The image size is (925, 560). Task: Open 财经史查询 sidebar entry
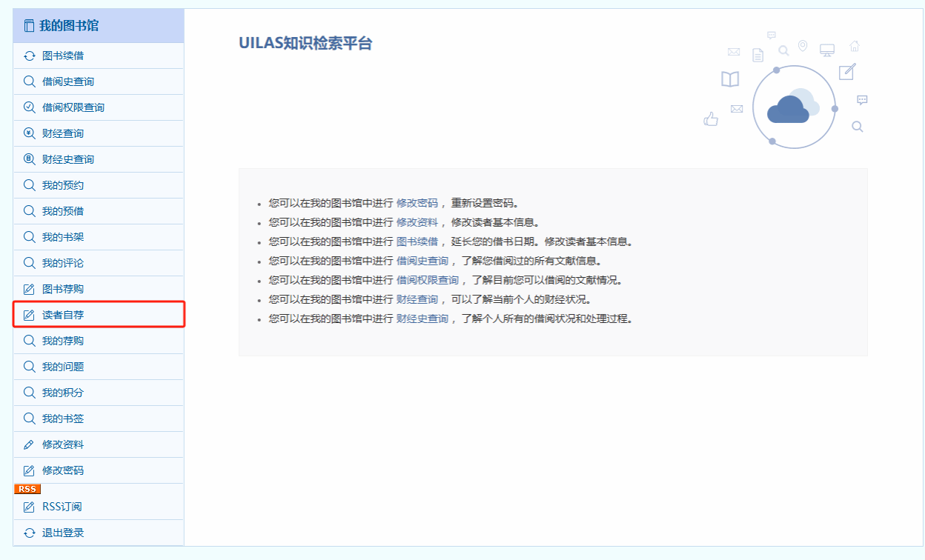click(99, 159)
